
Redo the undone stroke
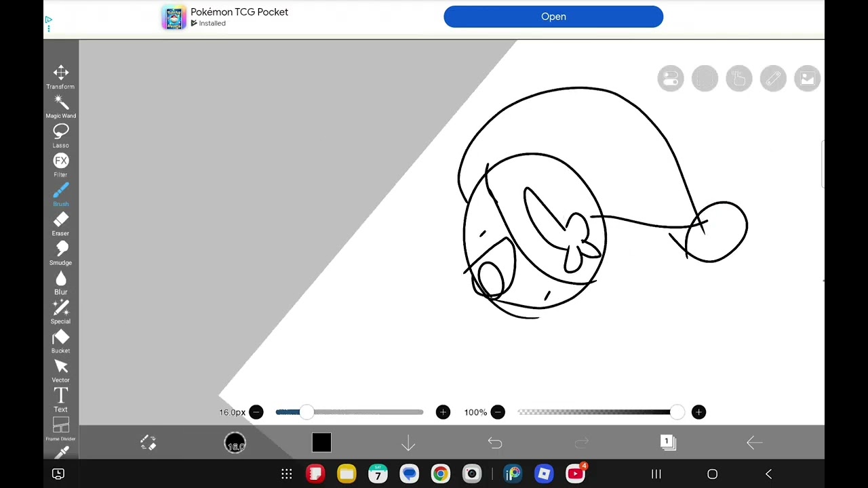(x=582, y=443)
